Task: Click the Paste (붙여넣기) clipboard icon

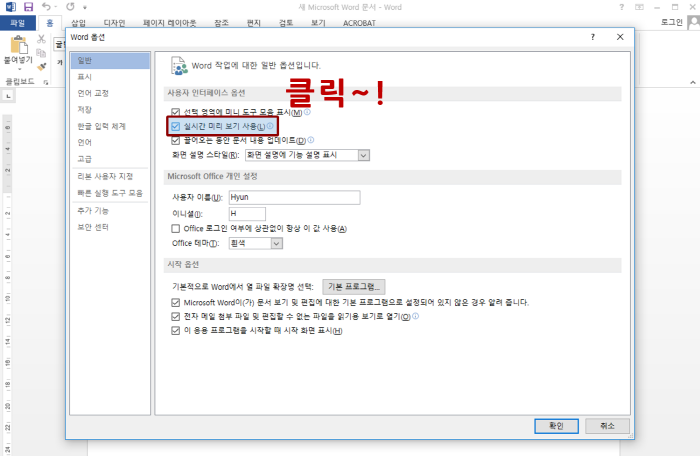Action: pyautogui.click(x=19, y=45)
